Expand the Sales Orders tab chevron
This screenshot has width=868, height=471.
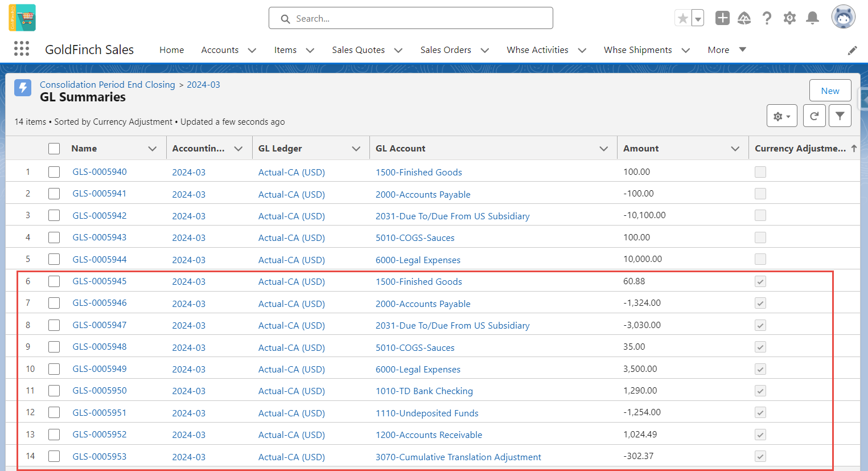coord(485,50)
